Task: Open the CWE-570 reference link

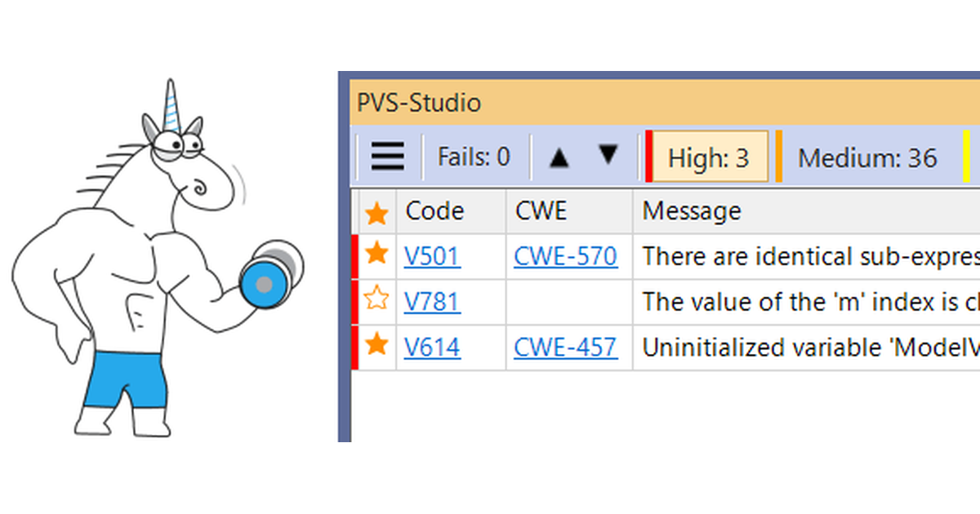Action: pos(566,255)
